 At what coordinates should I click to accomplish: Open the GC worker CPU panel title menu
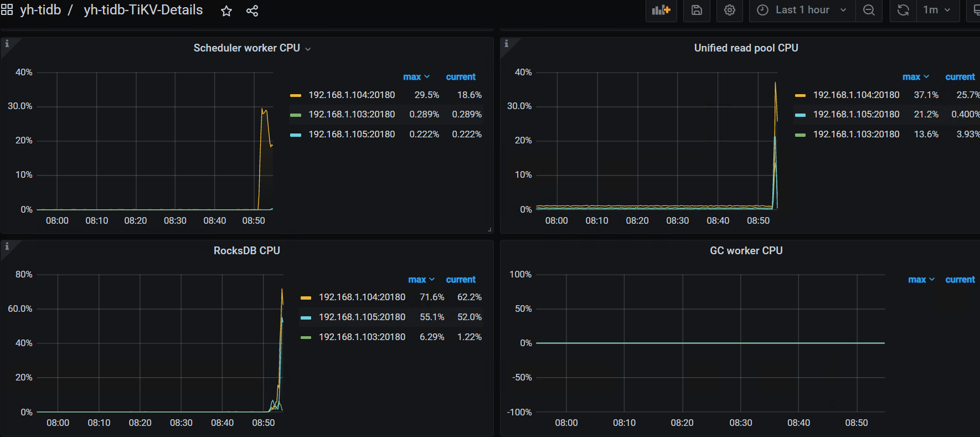pos(746,251)
